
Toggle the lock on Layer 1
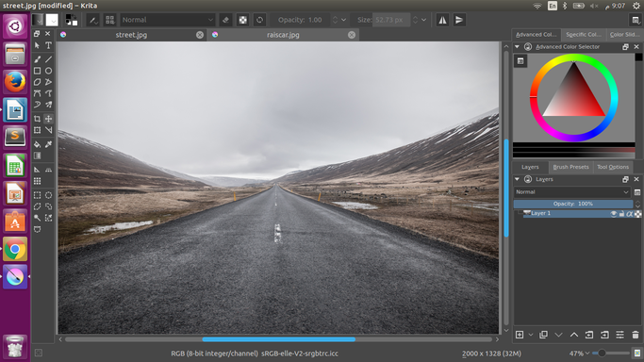(x=621, y=214)
